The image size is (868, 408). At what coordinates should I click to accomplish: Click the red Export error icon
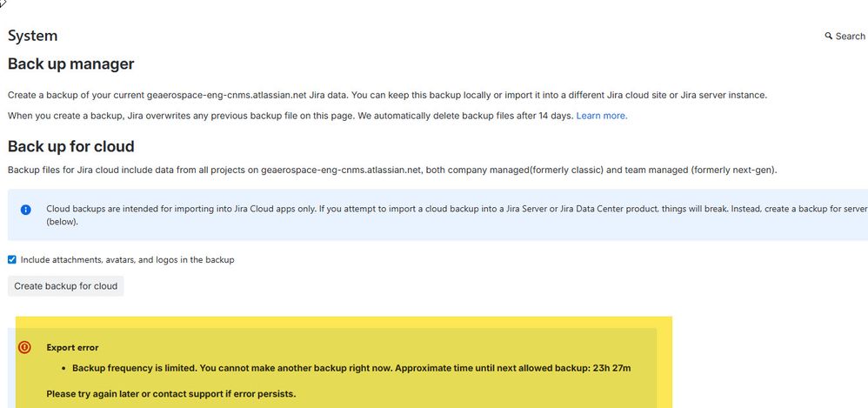pos(24,347)
